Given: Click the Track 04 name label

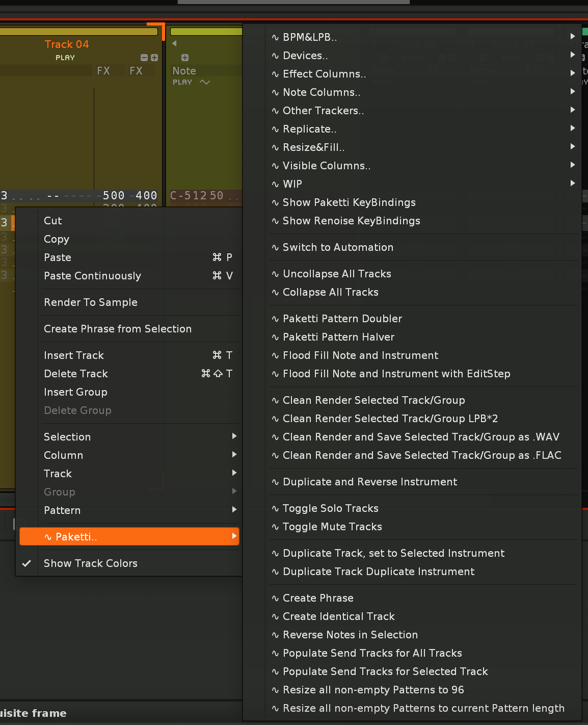Looking at the screenshot, I should click(x=67, y=44).
